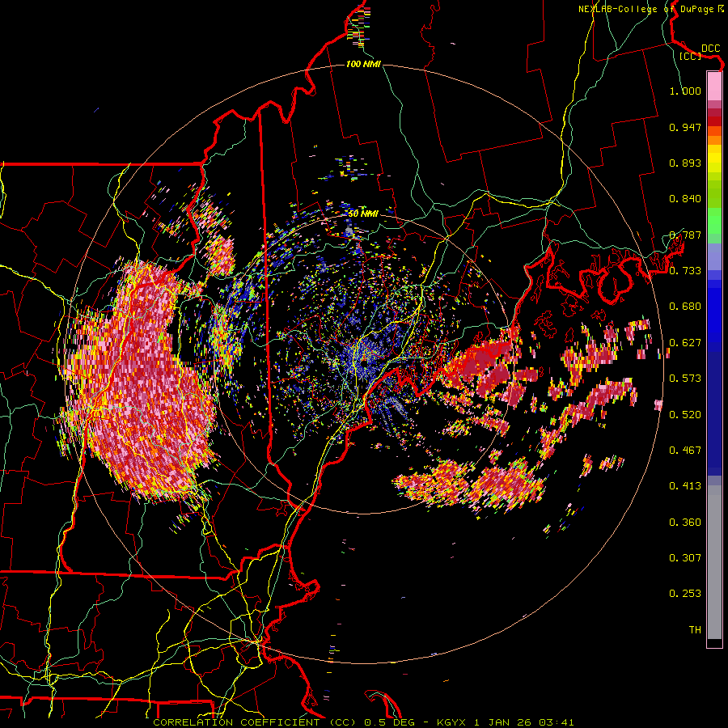This screenshot has width=728, height=728.
Task: Click the 0.680 color scale label
Action: pos(685,307)
